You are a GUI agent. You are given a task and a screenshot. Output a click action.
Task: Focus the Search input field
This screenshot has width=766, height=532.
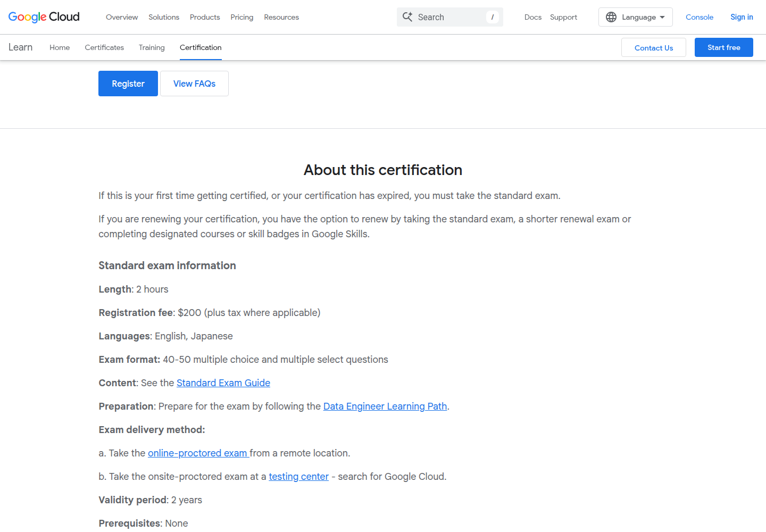449,17
